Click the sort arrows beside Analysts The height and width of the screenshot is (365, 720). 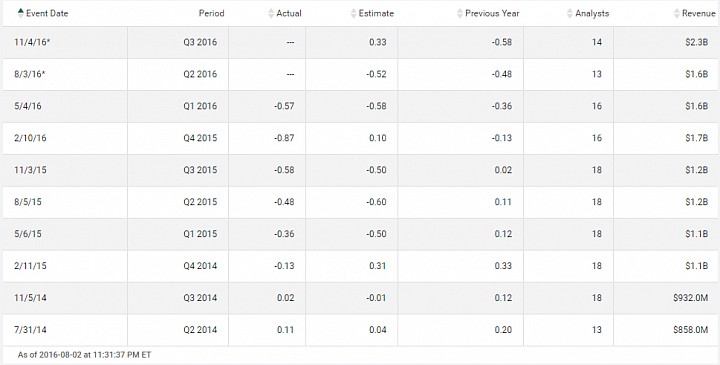click(x=570, y=13)
